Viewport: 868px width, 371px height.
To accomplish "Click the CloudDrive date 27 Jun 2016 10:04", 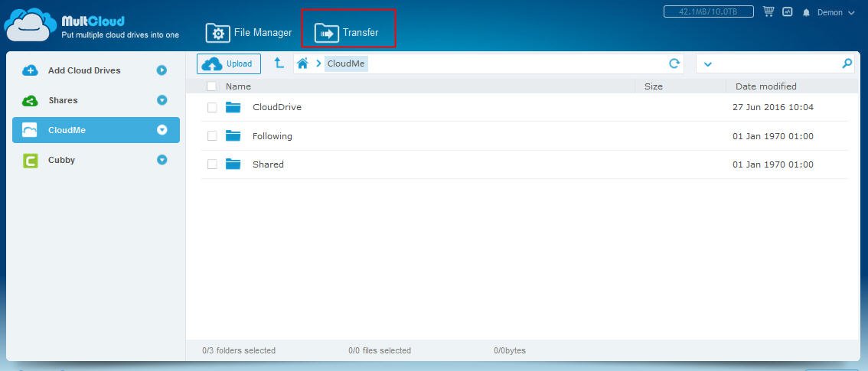I will click(773, 107).
